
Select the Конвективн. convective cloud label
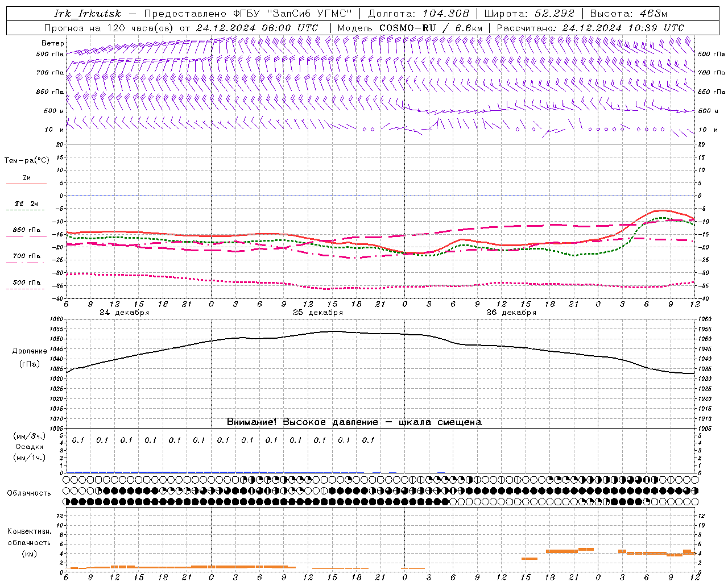[29, 531]
